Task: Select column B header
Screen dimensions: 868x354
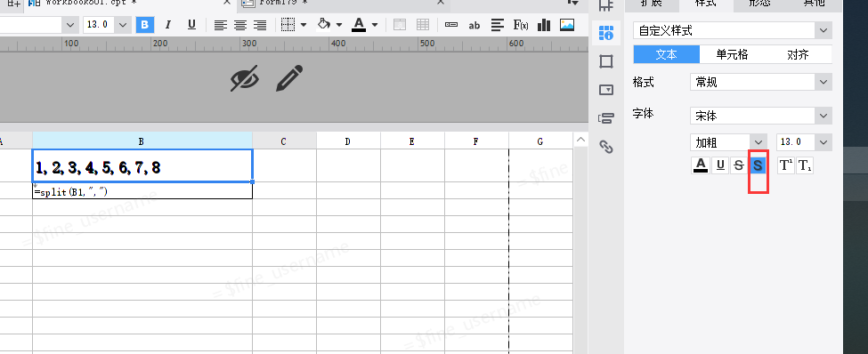Action: click(142, 141)
